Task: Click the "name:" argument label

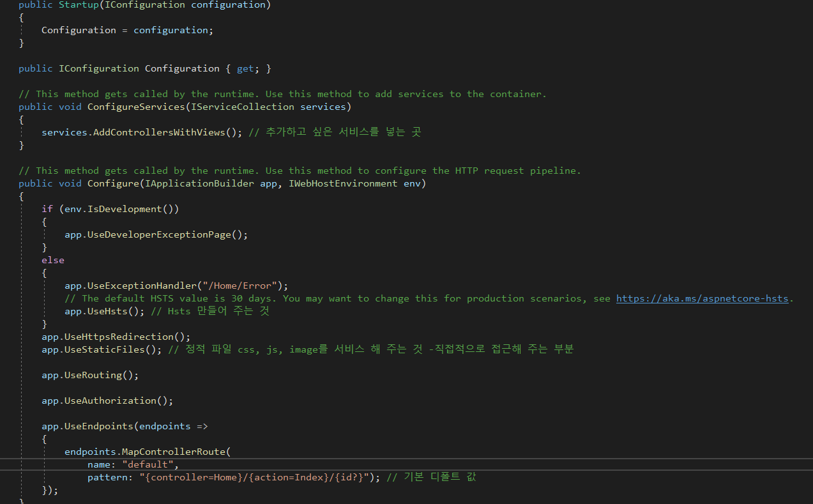Action: 102,464
